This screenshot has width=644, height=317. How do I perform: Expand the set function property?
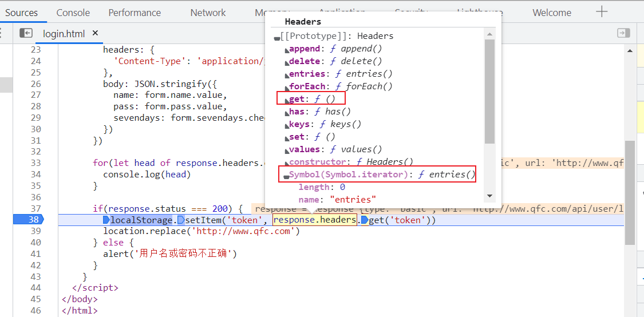click(287, 138)
